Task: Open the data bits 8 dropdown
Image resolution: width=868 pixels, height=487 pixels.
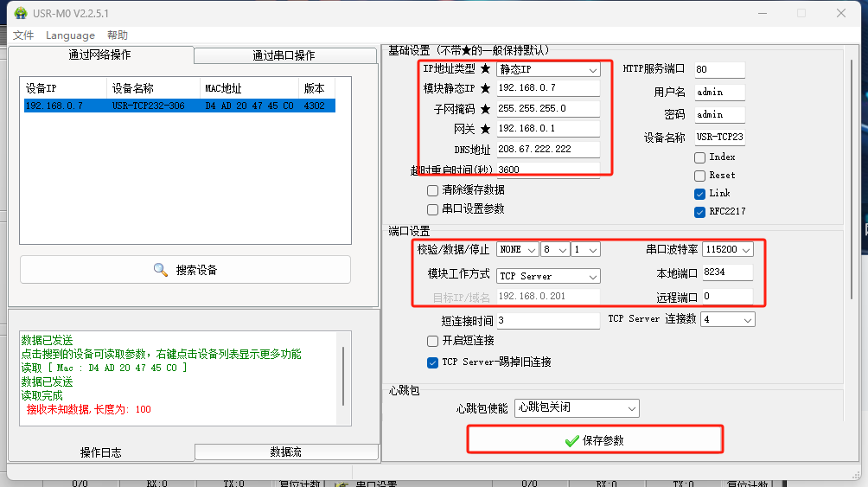Action: pyautogui.click(x=555, y=250)
